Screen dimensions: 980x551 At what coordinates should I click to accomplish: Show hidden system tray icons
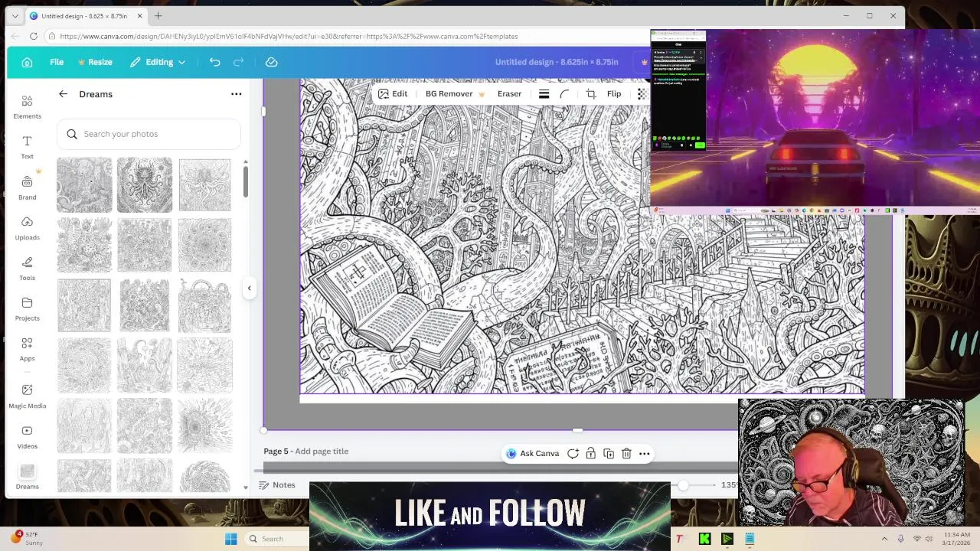(884, 539)
